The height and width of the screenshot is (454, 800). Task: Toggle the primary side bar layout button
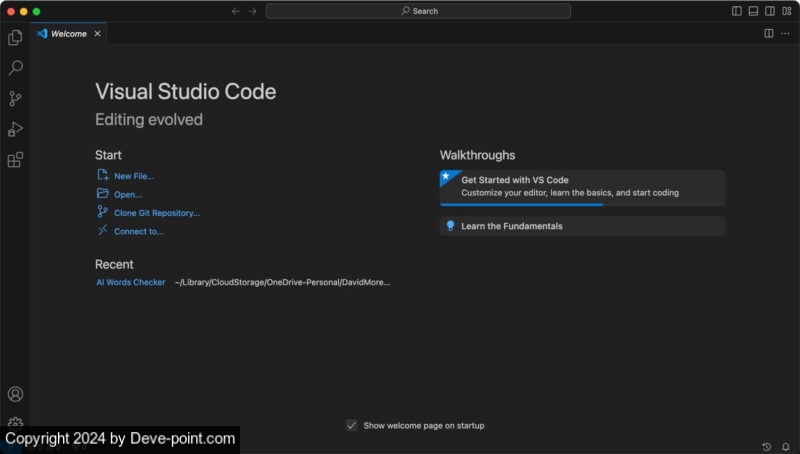pyautogui.click(x=737, y=11)
